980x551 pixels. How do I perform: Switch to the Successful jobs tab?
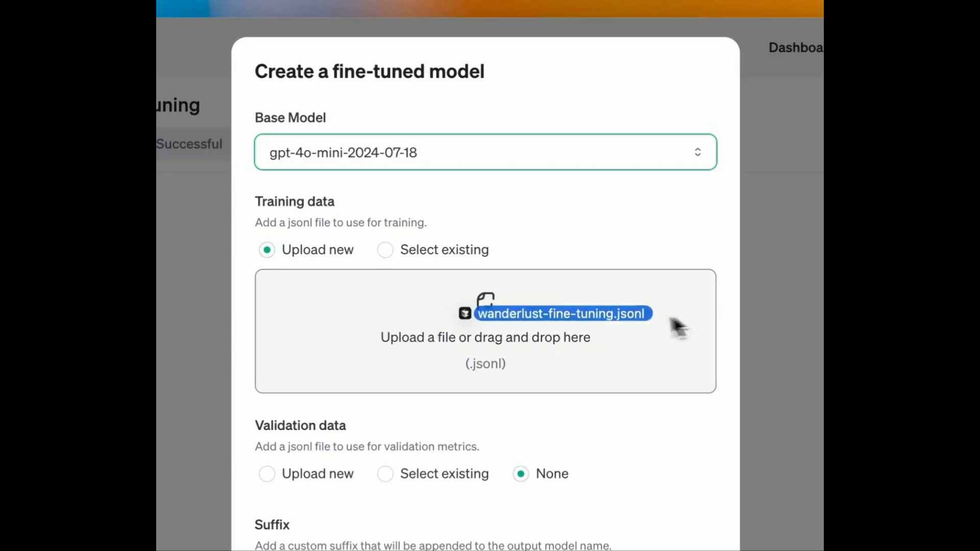coord(189,144)
